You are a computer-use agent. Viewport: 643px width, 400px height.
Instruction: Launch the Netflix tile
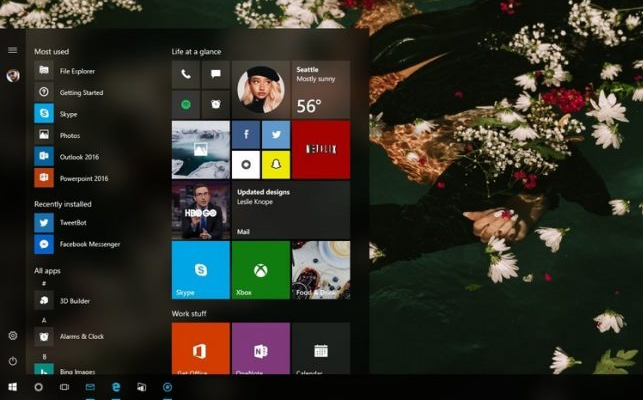coord(320,149)
